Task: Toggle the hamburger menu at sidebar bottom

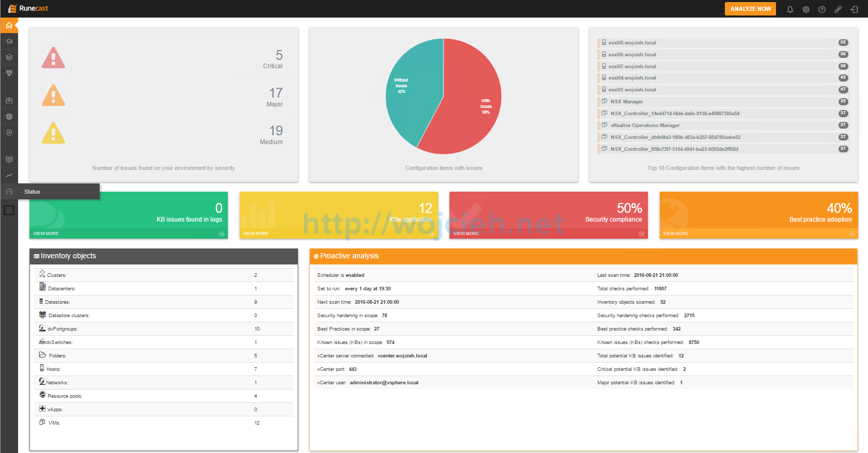Action: click(9, 210)
